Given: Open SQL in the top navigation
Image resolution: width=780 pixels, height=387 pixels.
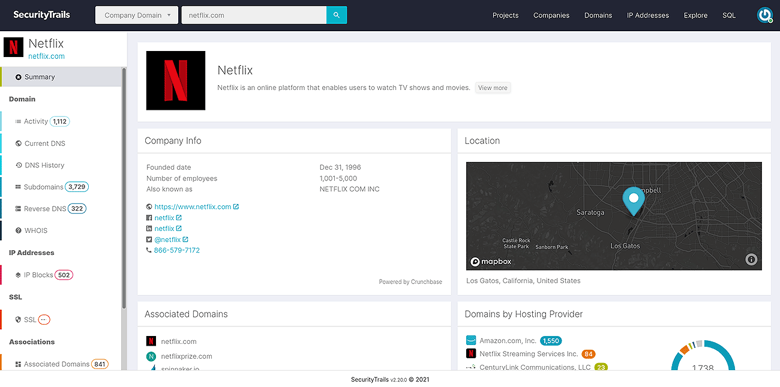Looking at the screenshot, I should (729, 15).
